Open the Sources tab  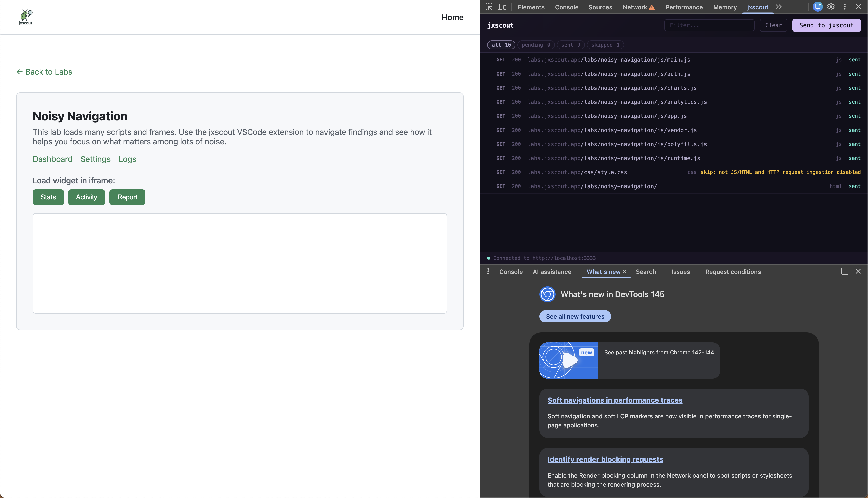600,7
